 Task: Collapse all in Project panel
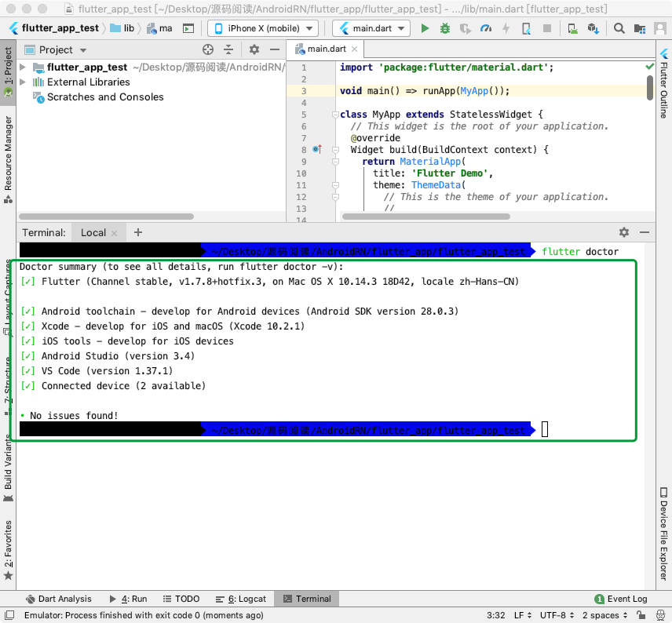228,49
